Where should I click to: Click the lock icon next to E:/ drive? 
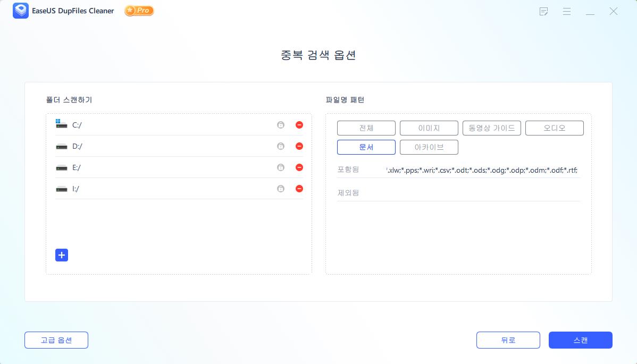pyautogui.click(x=281, y=167)
